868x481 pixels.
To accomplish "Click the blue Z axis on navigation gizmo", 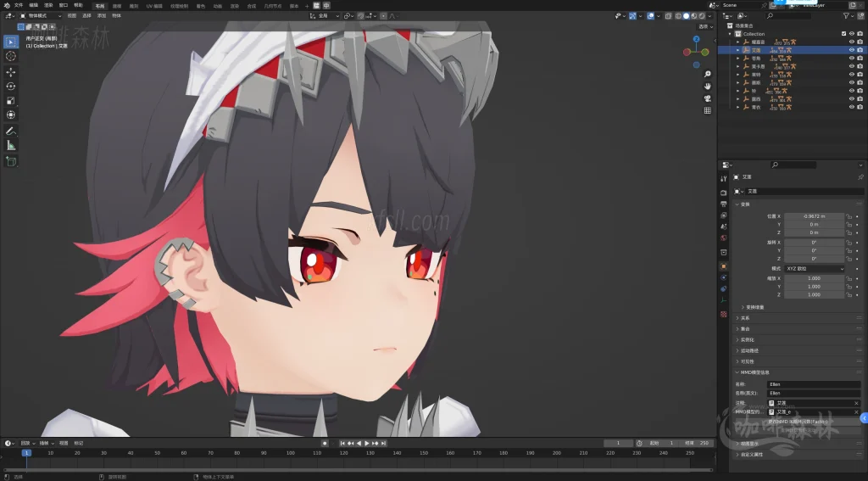I will click(696, 39).
